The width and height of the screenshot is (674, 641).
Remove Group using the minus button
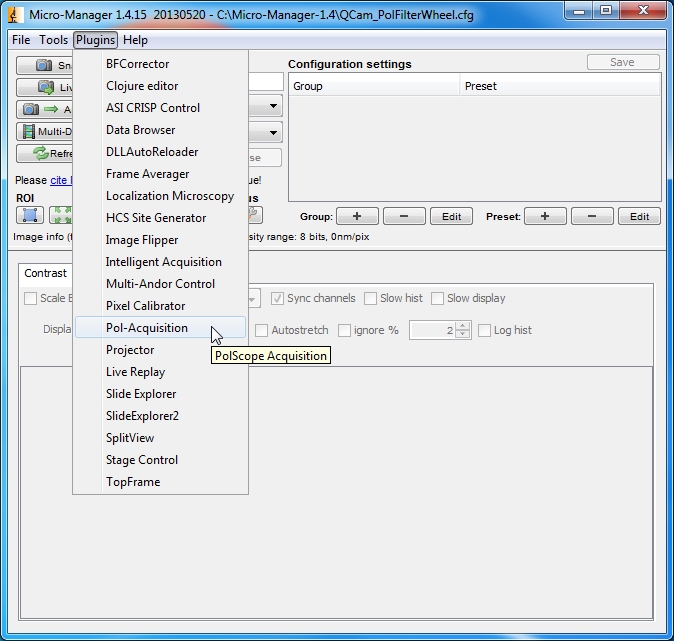pos(404,216)
